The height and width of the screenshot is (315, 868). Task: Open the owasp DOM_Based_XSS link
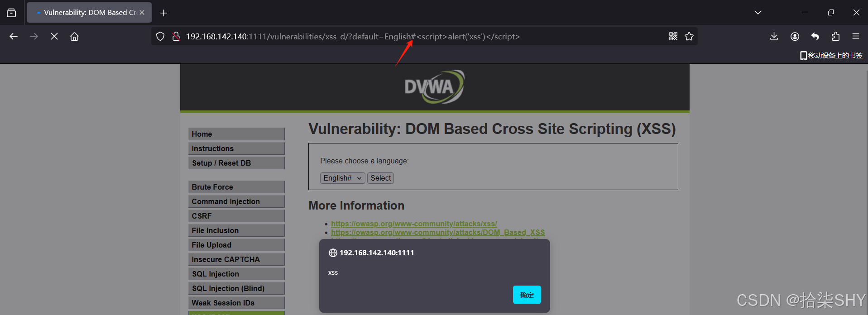438,232
